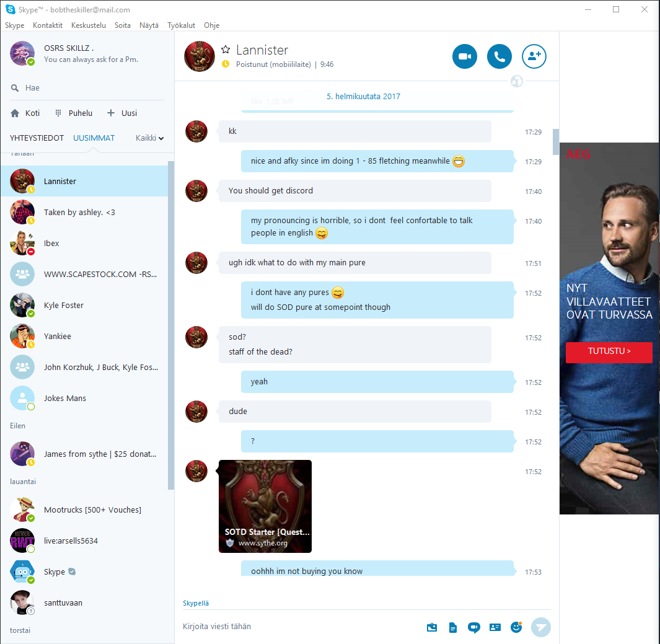
Task: Send a video message
Action: [474, 628]
